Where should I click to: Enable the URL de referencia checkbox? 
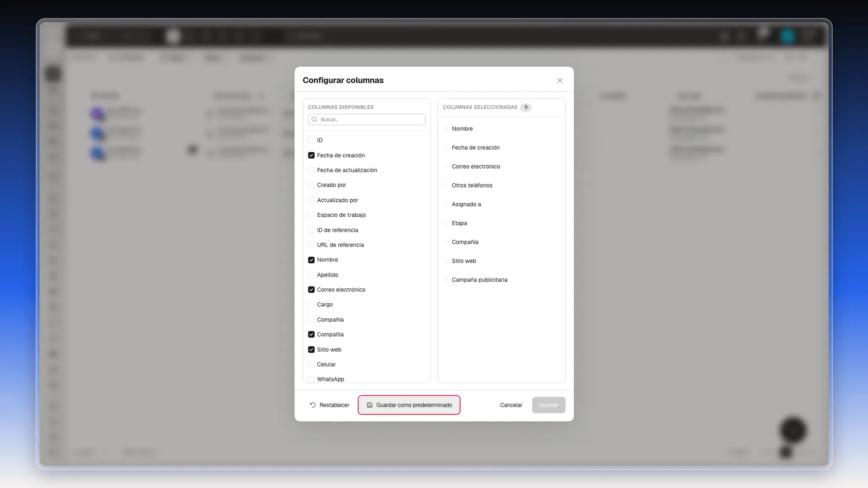click(311, 245)
